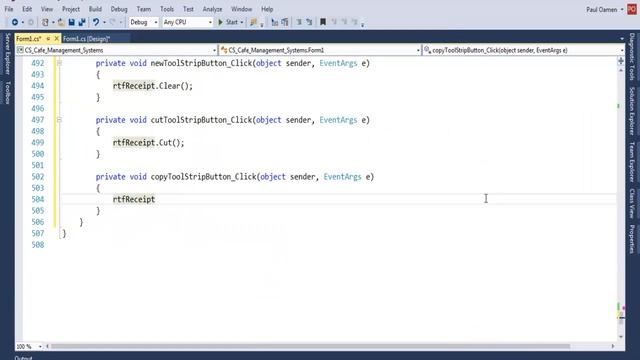Place cursor after rtfReceipt on line 504
Viewport: 640px width, 360px height.
coord(156,200)
